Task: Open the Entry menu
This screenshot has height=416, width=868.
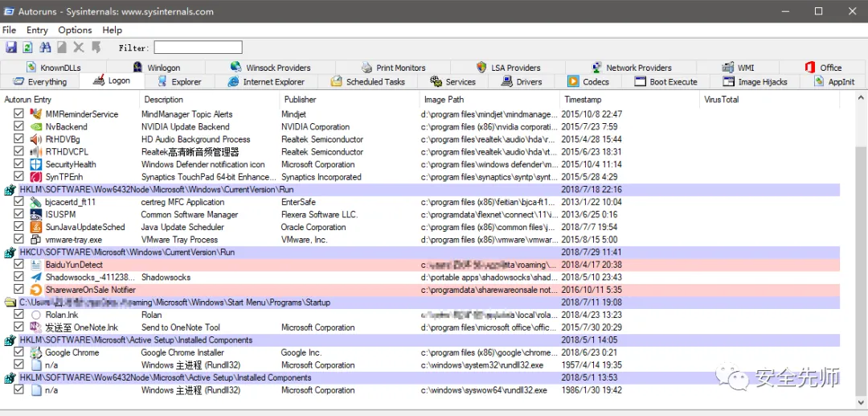Action: [37, 30]
